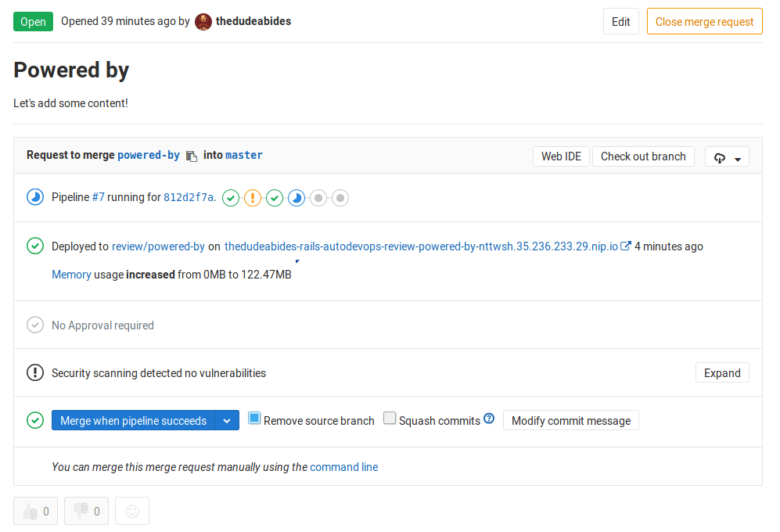Uncheck Remove source branch checkbox
Image resolution: width=780 pixels, height=532 pixels.
click(254, 419)
